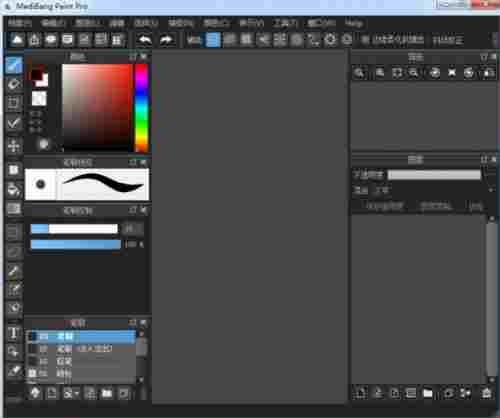Click the rainbow hue bar in the color panel
This screenshot has width=500, height=418.
(141, 108)
